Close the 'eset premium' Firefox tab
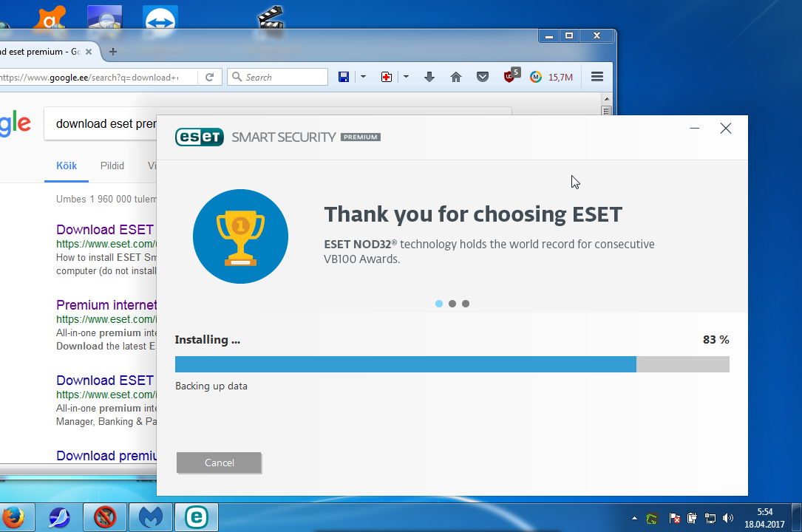The width and height of the screenshot is (802, 532). [x=89, y=52]
